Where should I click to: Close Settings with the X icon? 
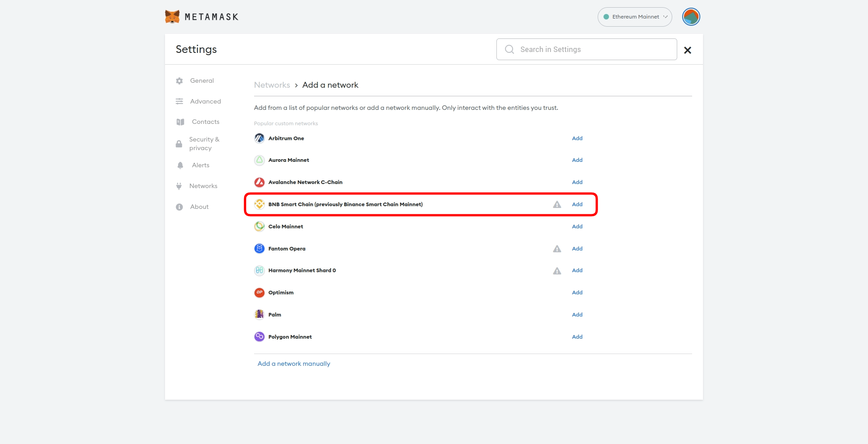pos(688,50)
